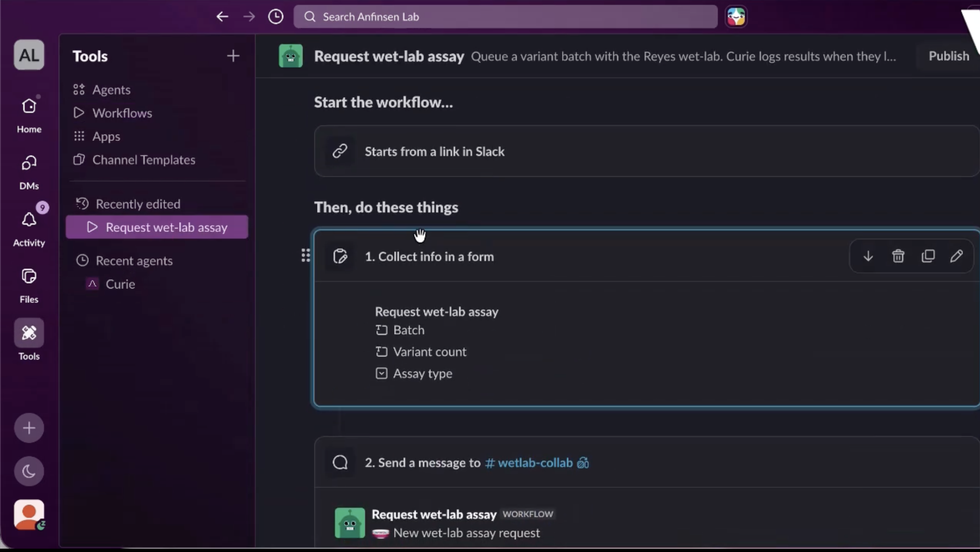Open the AL workspace switcher
Screen dimensions: 980x552
(29, 55)
